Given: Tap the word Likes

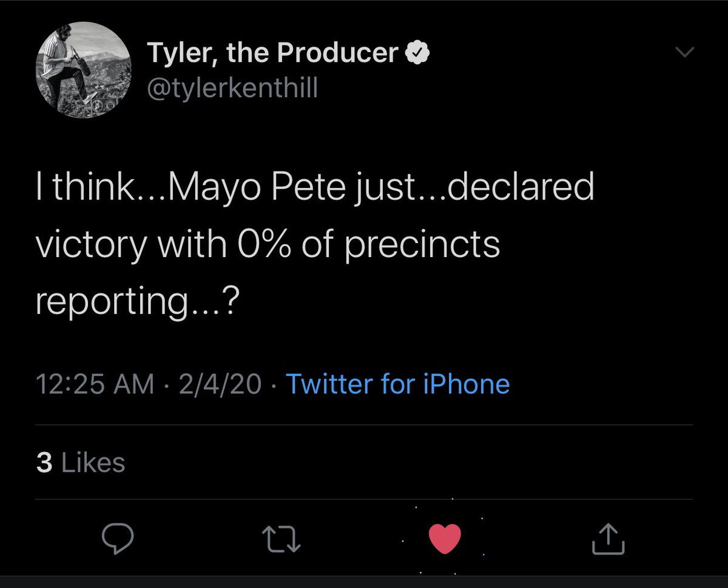Looking at the screenshot, I should point(94,463).
